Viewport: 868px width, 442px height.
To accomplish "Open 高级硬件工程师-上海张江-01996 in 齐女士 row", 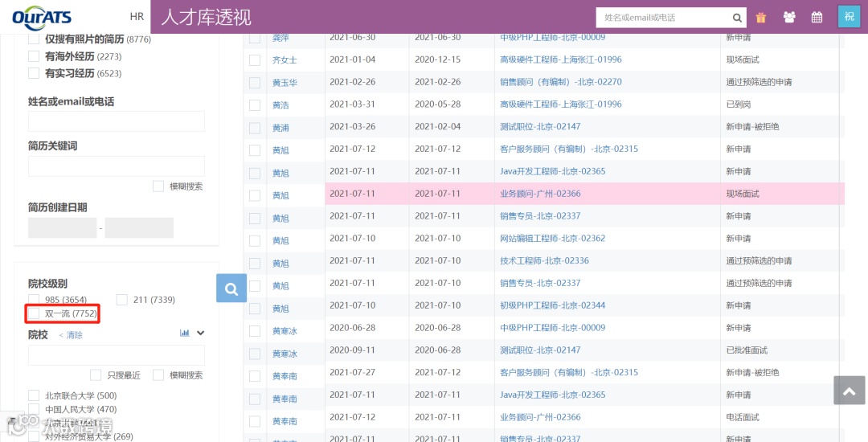I will pos(561,59).
